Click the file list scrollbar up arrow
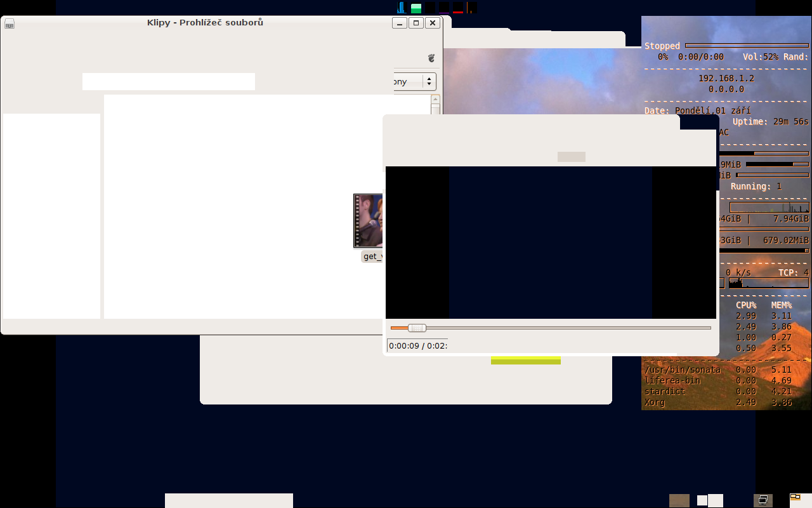The image size is (812, 508). click(x=435, y=99)
